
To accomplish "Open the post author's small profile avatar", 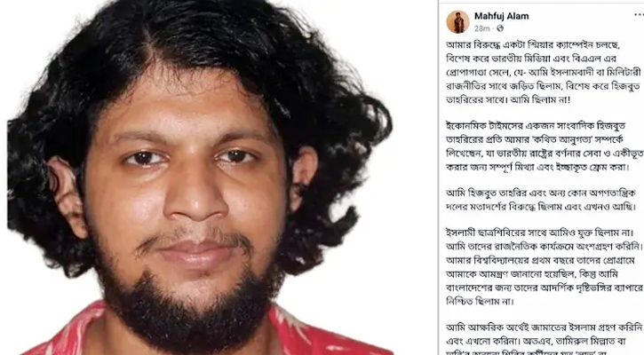I will pyautogui.click(x=458, y=22).
